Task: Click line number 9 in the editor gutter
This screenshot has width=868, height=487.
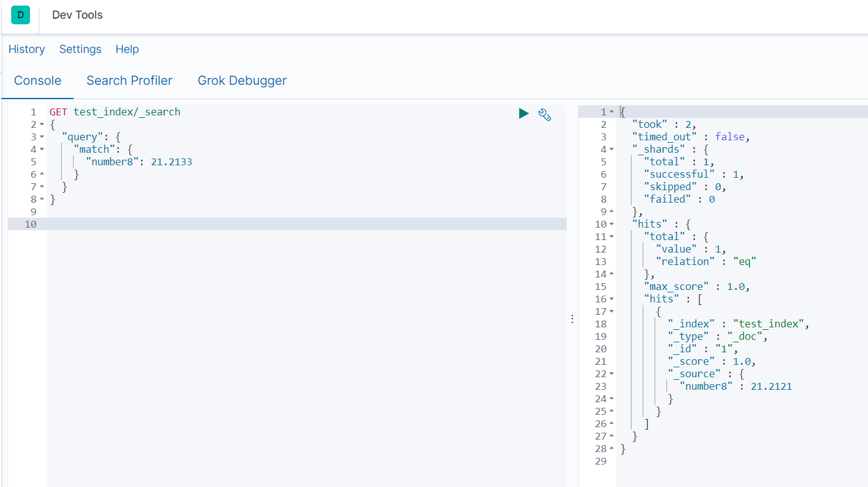Action: tap(33, 212)
